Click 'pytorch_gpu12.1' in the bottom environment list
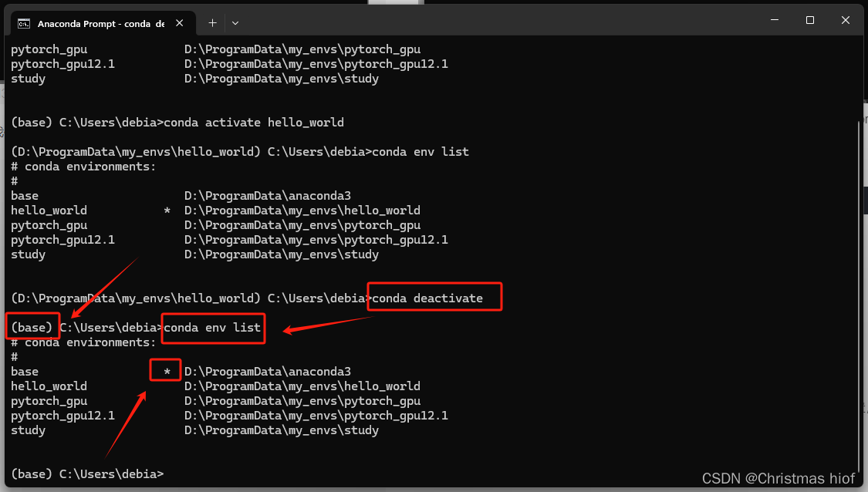Viewport: 868px width, 492px height. tap(63, 416)
